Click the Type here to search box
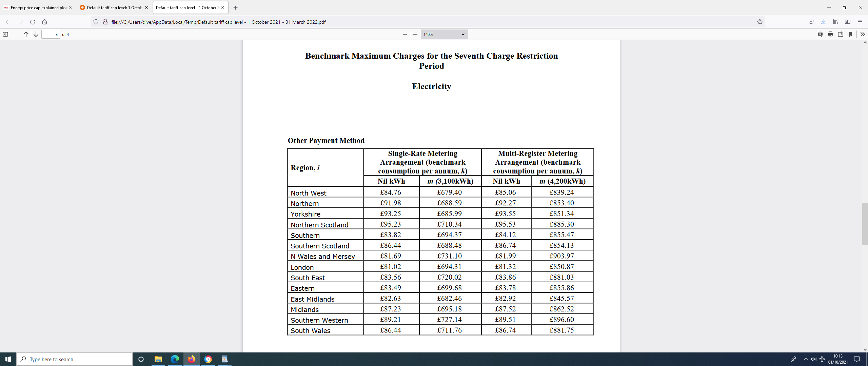 [75, 359]
